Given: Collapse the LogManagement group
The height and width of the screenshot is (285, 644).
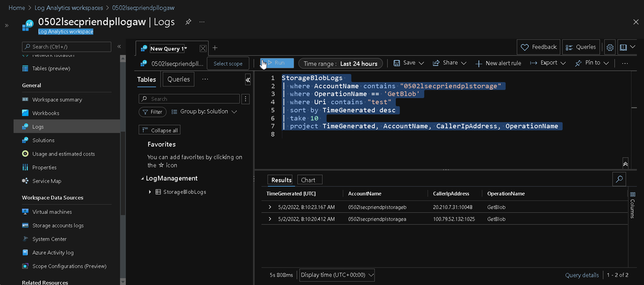Looking at the screenshot, I should [x=142, y=179].
